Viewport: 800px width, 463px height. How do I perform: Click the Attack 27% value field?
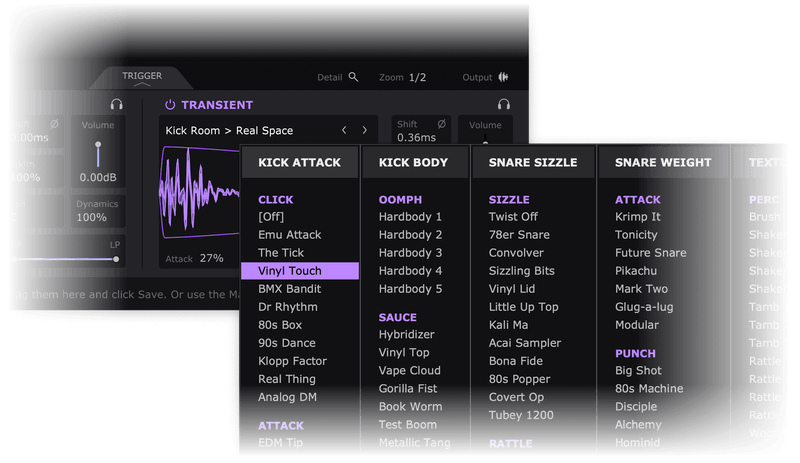pos(211,258)
